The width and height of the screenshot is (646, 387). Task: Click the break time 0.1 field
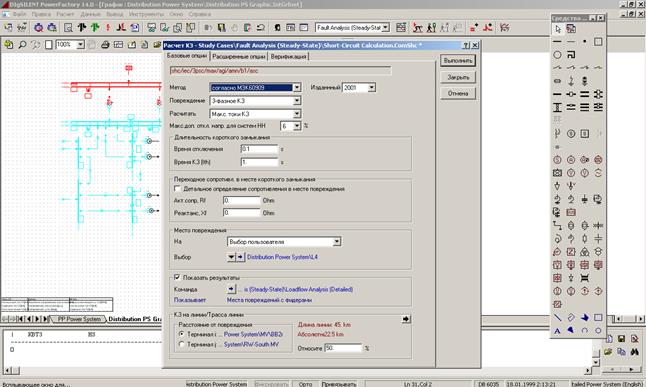point(259,149)
